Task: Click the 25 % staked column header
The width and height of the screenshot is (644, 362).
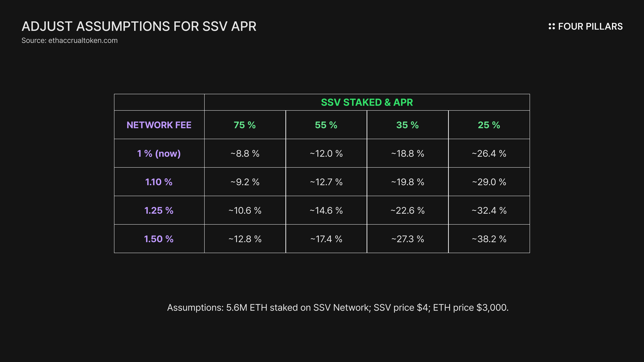Action: tap(489, 125)
